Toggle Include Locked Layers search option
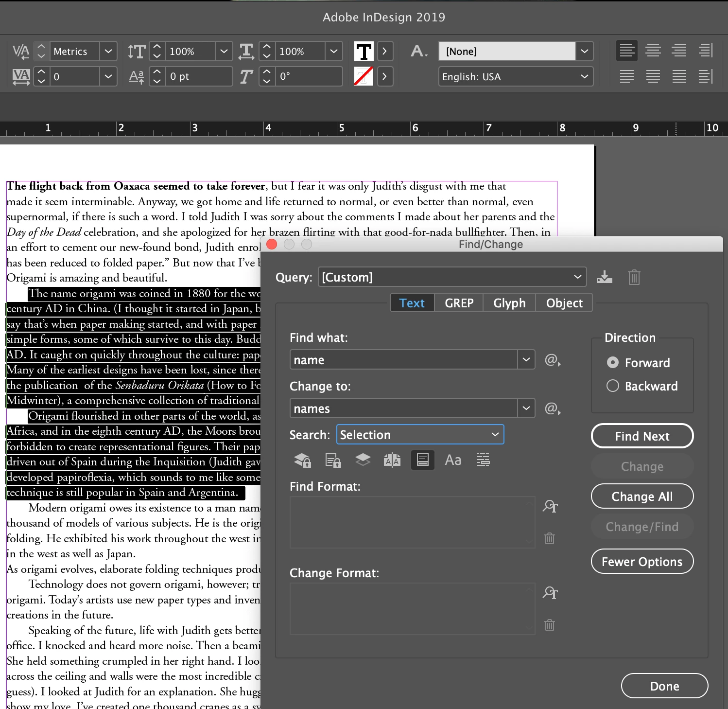728x709 pixels. [303, 460]
